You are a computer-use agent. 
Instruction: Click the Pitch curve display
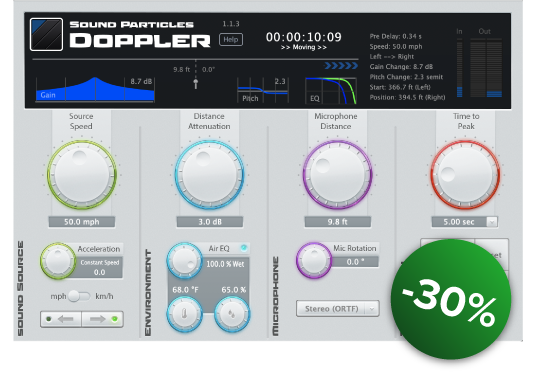263,90
